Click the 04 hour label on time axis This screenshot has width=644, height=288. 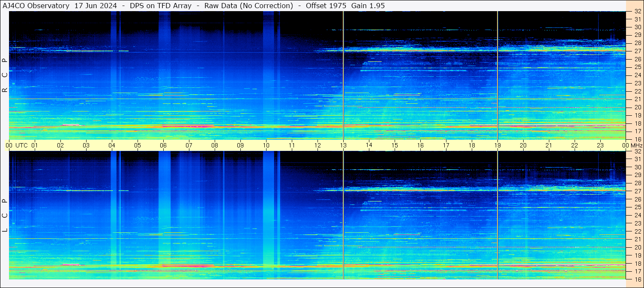coord(112,145)
